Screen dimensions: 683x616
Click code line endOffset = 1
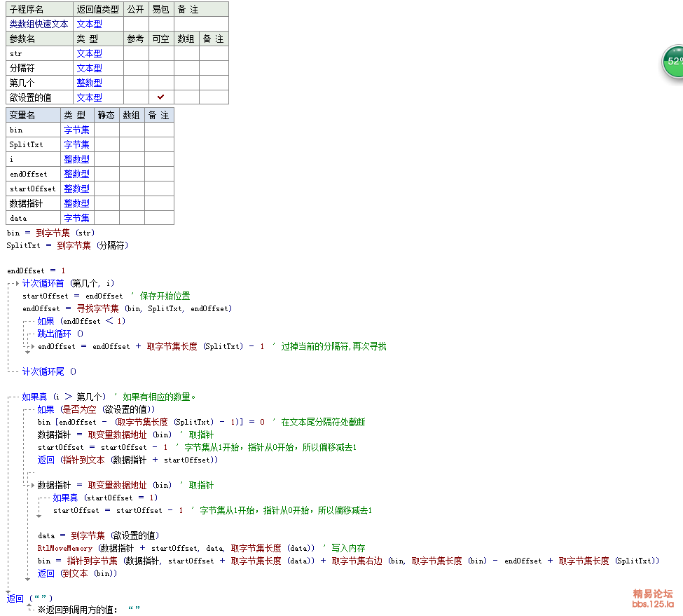(x=36, y=271)
